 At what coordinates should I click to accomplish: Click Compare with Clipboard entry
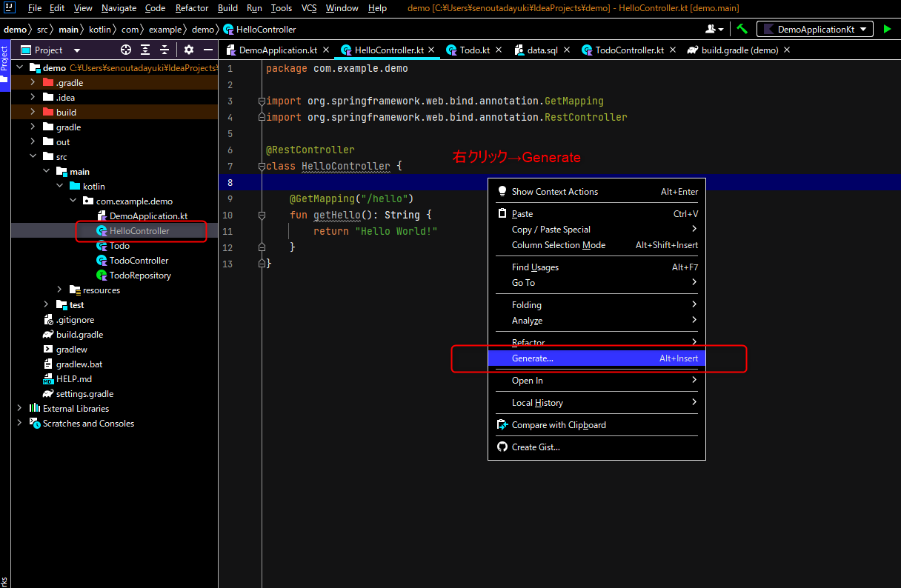pos(596,425)
